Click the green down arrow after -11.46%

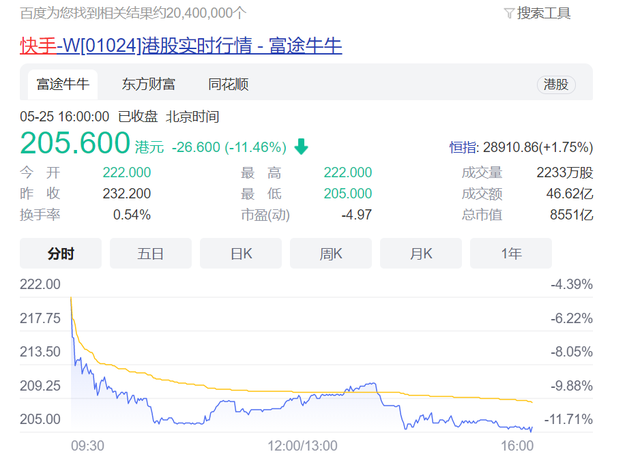click(x=301, y=146)
